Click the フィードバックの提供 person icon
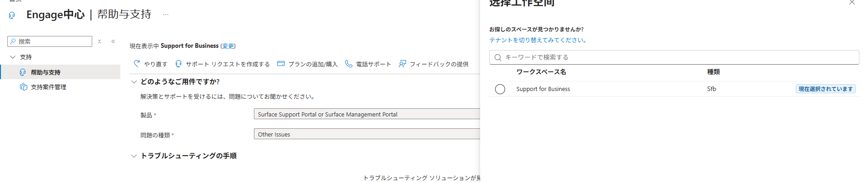The image size is (868, 182). (x=402, y=64)
